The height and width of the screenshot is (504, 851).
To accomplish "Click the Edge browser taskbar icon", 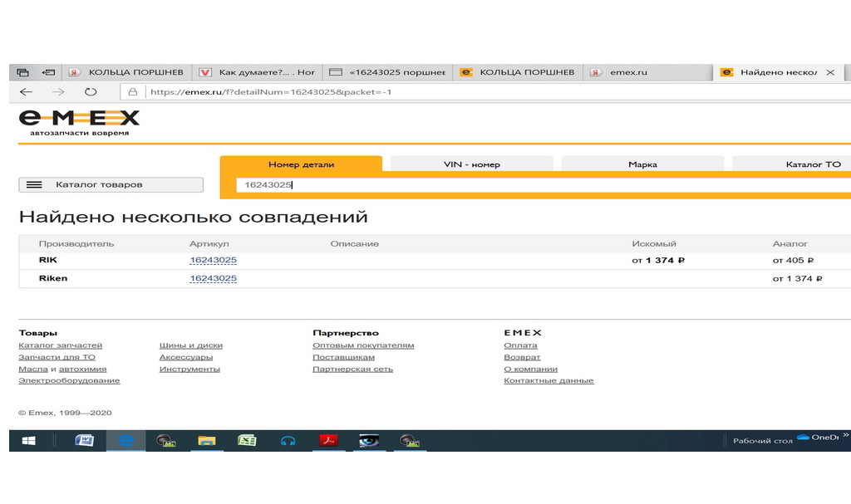I will [x=126, y=441].
